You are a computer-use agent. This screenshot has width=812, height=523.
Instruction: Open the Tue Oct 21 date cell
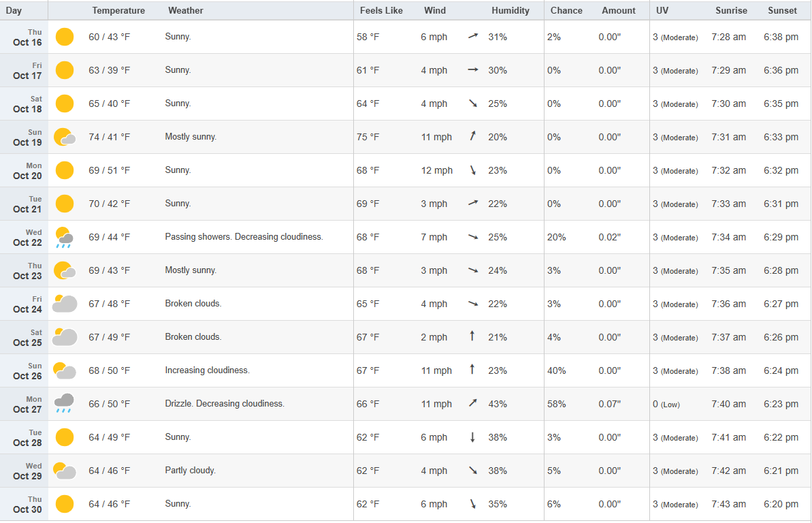pyautogui.click(x=28, y=204)
